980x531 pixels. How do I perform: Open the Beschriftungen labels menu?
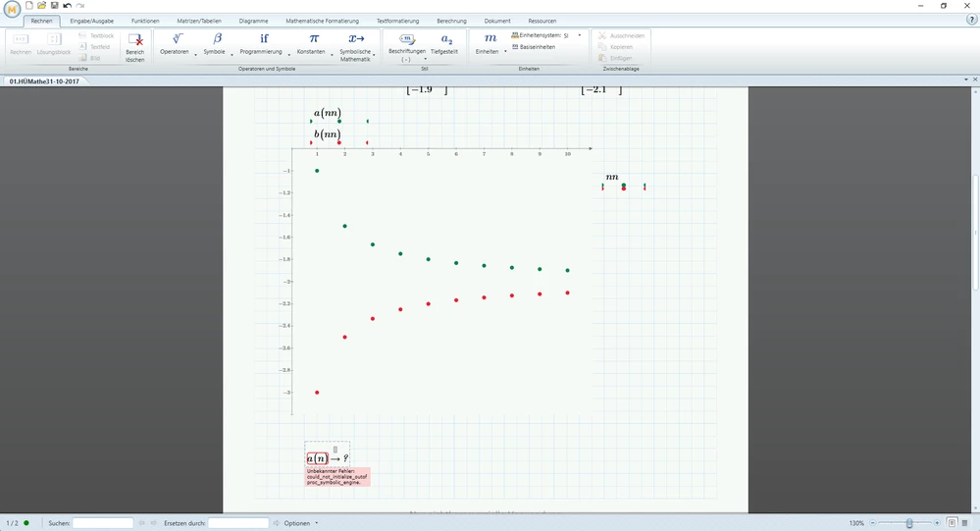pyautogui.click(x=407, y=47)
